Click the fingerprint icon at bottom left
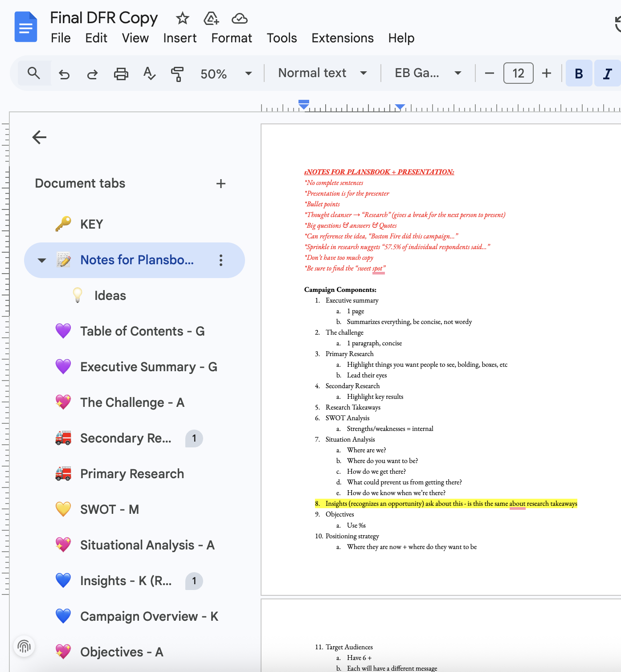The image size is (621, 672). [x=24, y=646]
